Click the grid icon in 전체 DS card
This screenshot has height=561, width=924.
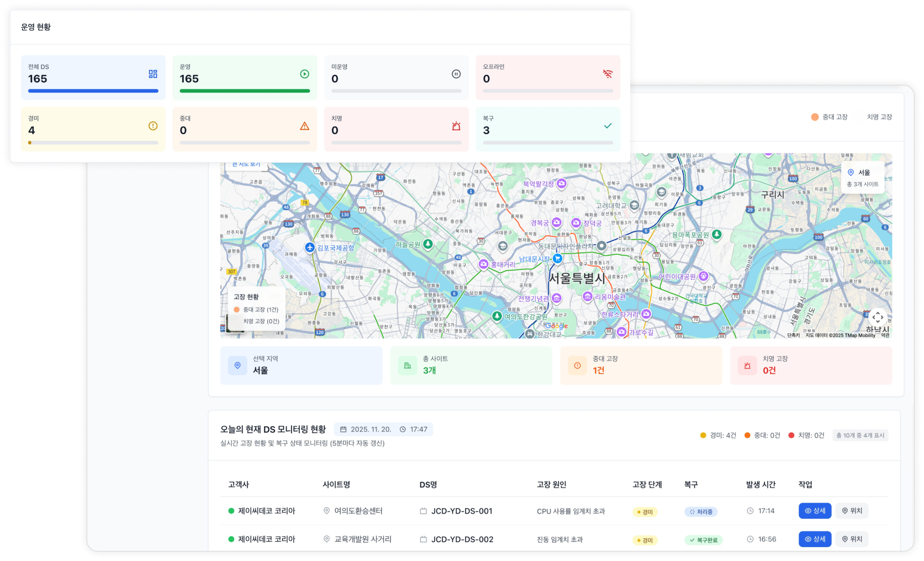[x=152, y=74]
